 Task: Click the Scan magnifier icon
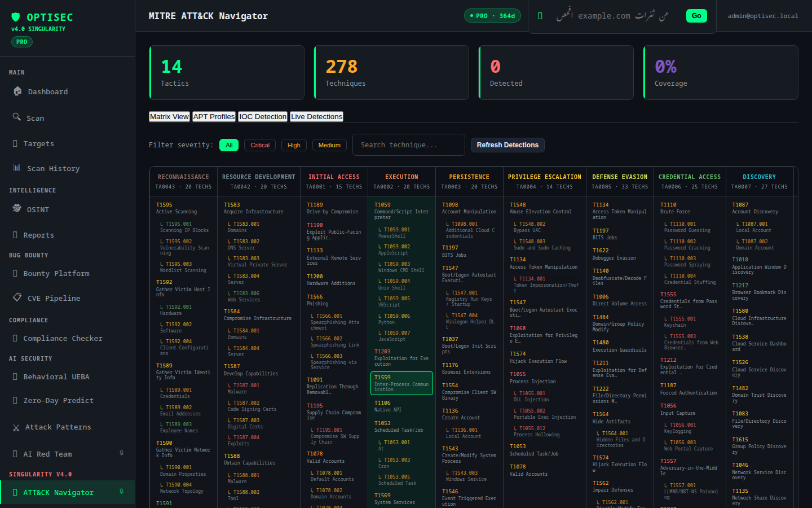point(17,117)
